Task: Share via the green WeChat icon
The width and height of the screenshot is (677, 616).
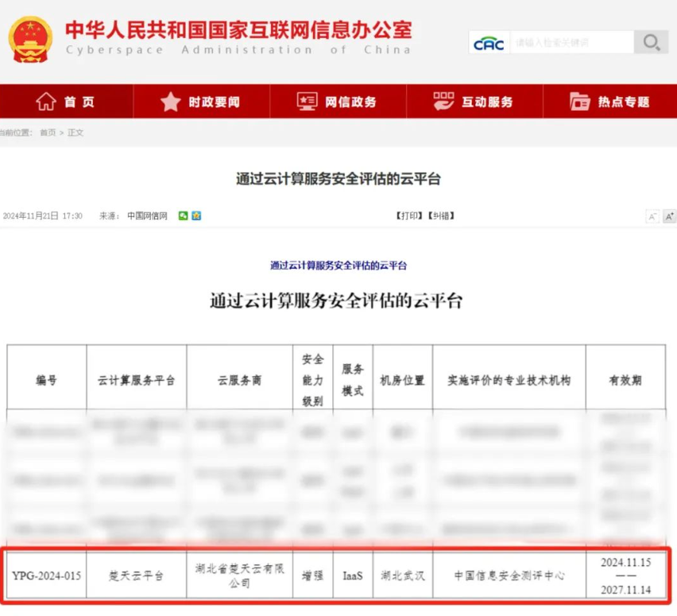Action: [x=183, y=215]
